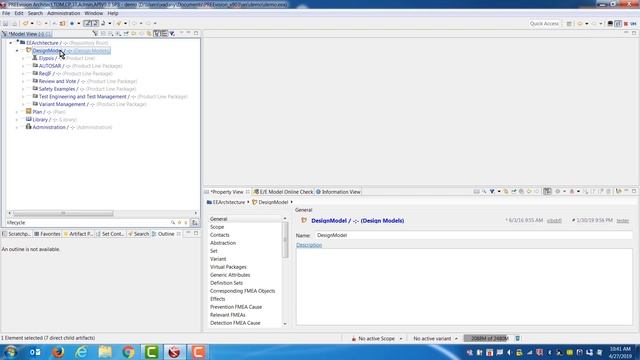Click the orange export icon in the main toolbar

[62, 24]
